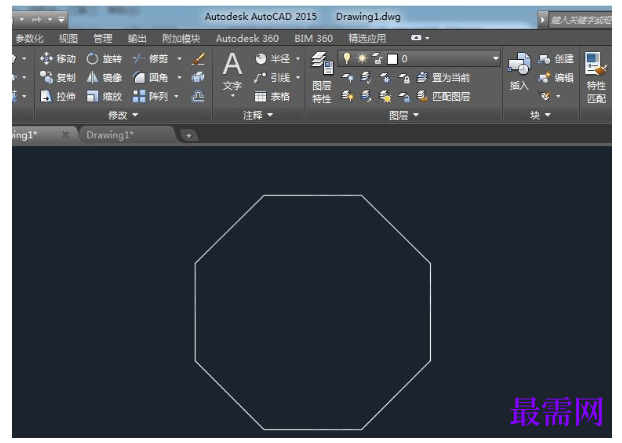Click the Freeze layer snowflake icon
622x443 pixels.
(x=385, y=77)
